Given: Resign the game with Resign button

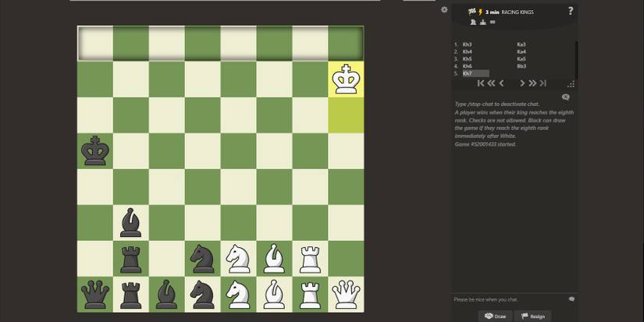Looking at the screenshot, I should [533, 316].
